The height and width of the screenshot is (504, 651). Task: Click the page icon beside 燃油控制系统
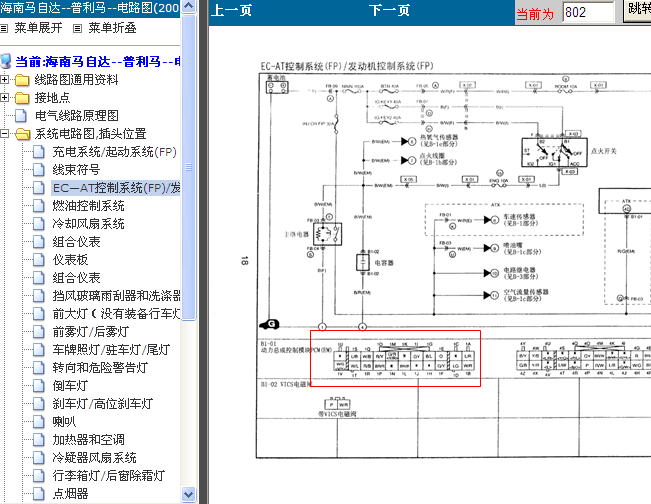[39, 206]
